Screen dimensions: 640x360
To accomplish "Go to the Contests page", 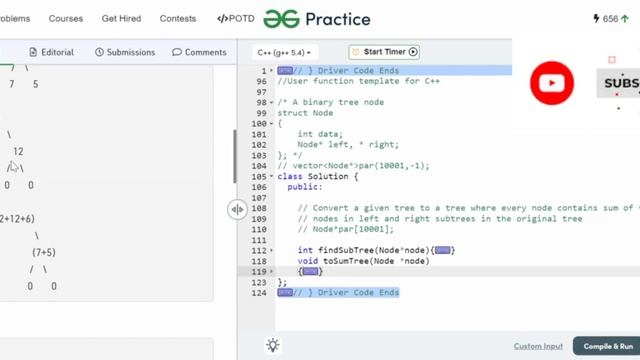I will 178,19.
